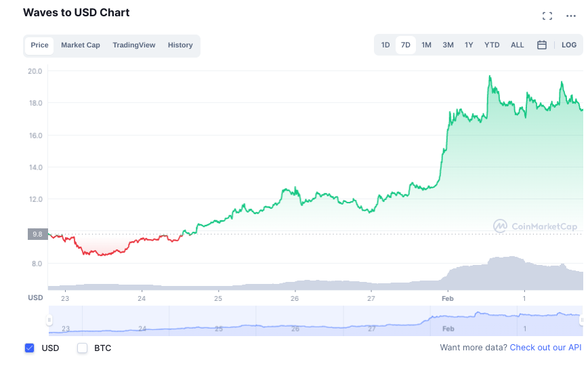Image resolution: width=588 pixels, height=370 pixels.
Task: Click right handle of range navigator
Action: 582,320
